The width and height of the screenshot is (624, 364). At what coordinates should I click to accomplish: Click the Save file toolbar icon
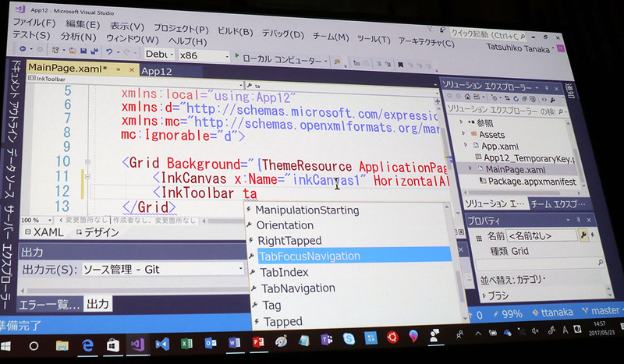coord(83,51)
